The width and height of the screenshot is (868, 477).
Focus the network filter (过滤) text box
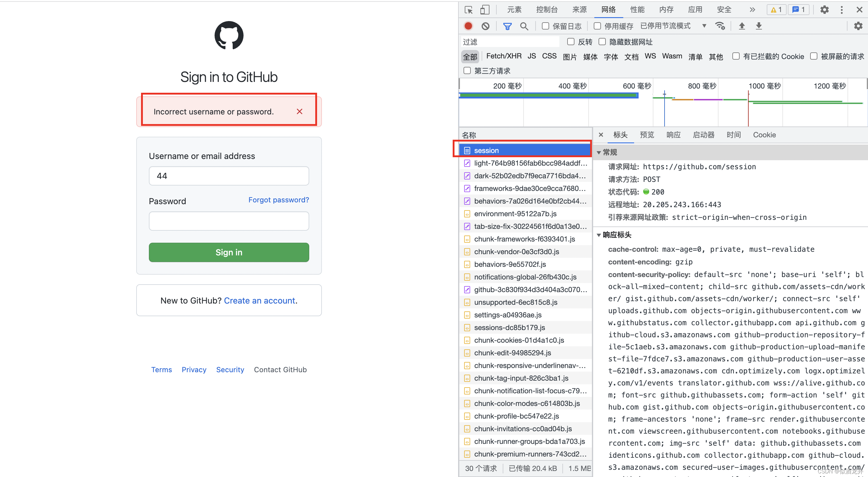510,42
